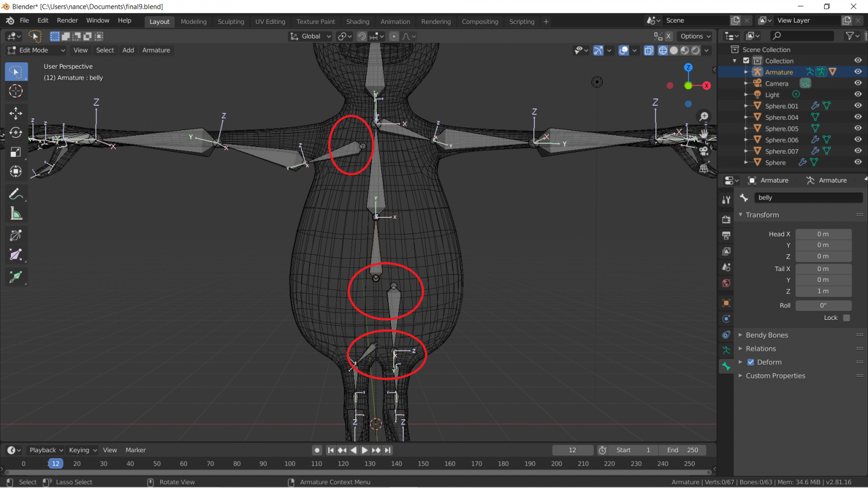Open the Render Properties tab
The image size is (868, 488).
pos(726,219)
